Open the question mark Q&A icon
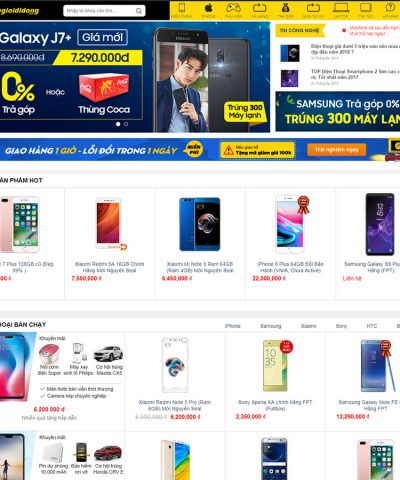The height and width of the screenshot is (480, 400). [390, 7]
